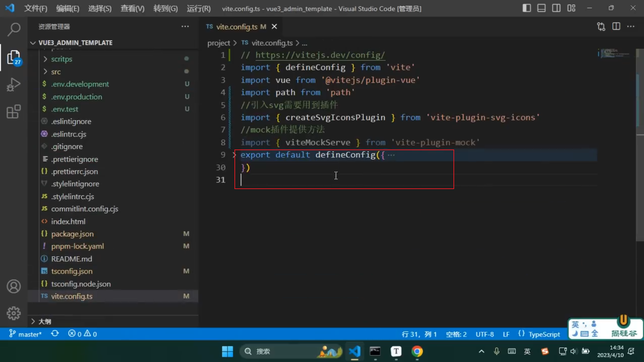Click line 31 column 1 status item
644x362 pixels.
[419, 334]
